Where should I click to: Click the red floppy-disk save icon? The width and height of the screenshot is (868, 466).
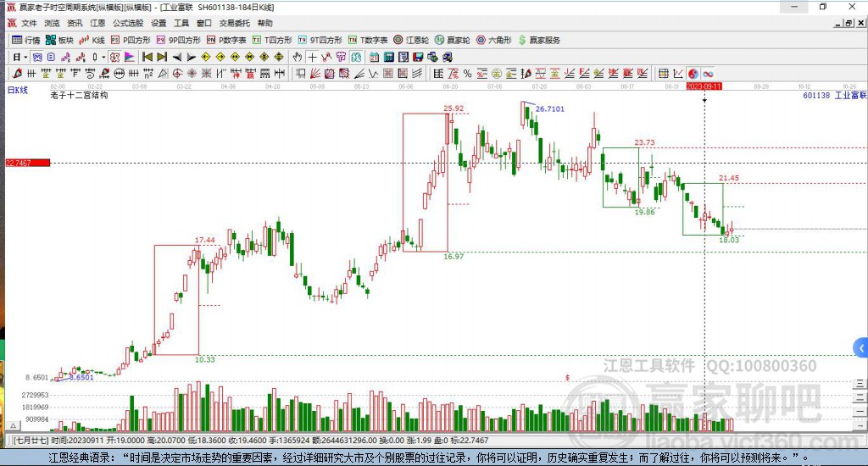[418, 57]
